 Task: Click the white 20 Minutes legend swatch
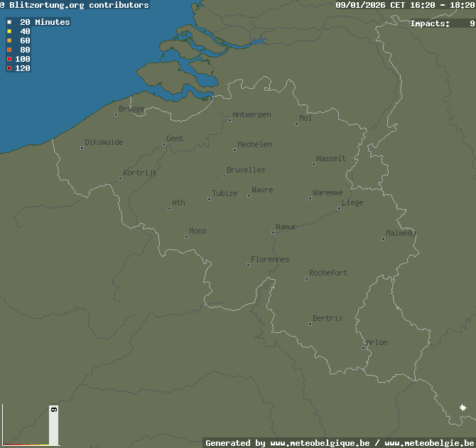pyautogui.click(x=9, y=22)
